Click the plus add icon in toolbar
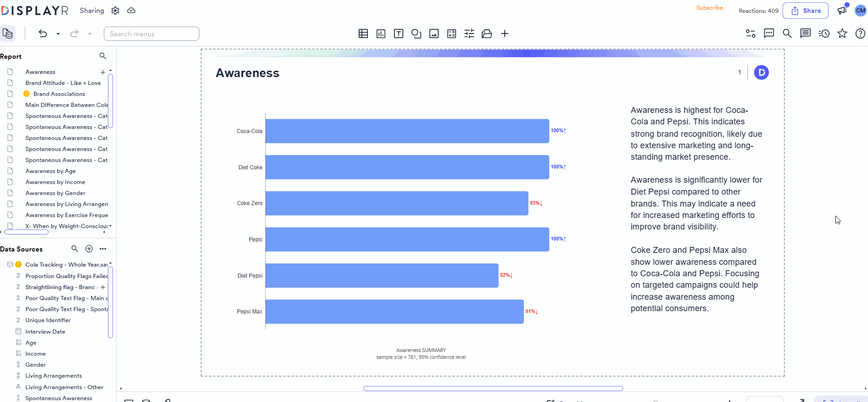The image size is (868, 402). (x=505, y=33)
